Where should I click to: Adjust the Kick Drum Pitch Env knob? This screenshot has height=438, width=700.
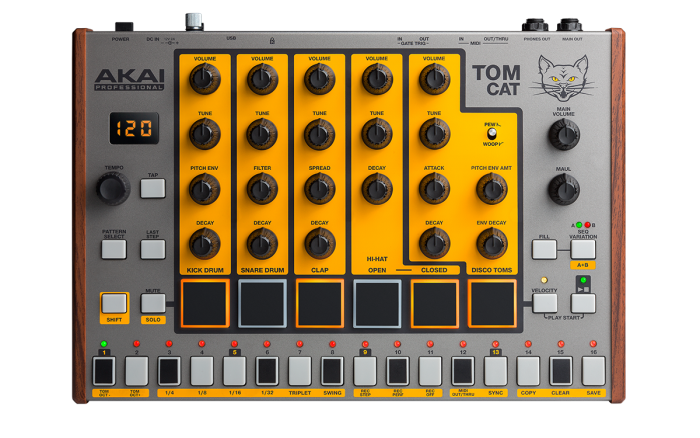pos(204,189)
